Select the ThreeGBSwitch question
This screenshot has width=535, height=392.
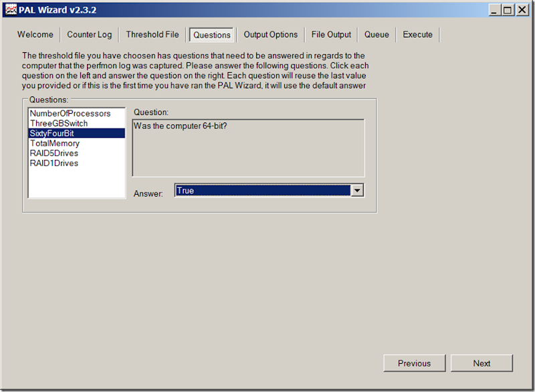[x=77, y=123]
